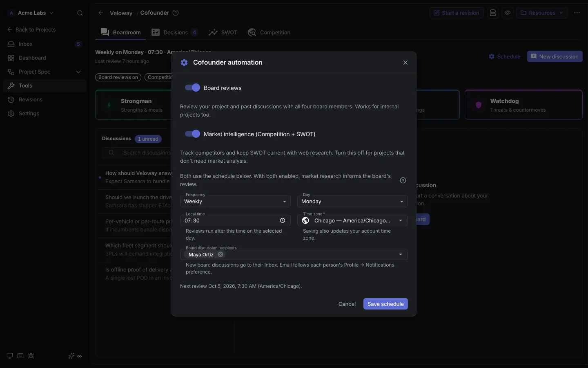This screenshot has width=588, height=368.
Task: Click the search icon beside Acme Labs
Action: click(x=80, y=13)
